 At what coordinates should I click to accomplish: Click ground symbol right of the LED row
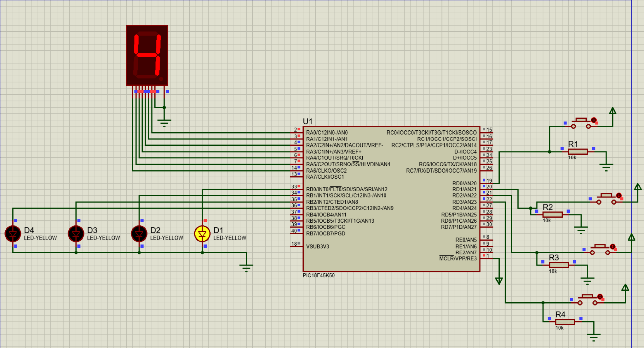point(246,268)
